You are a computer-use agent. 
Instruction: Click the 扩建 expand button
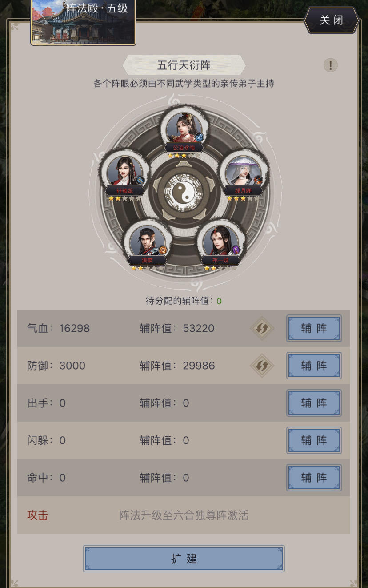click(184, 559)
